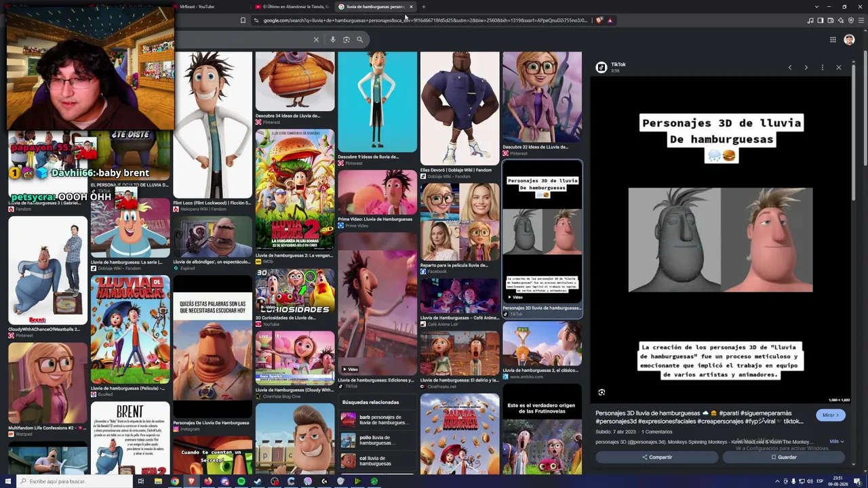Click the Windows taskbar search box

coord(75,481)
